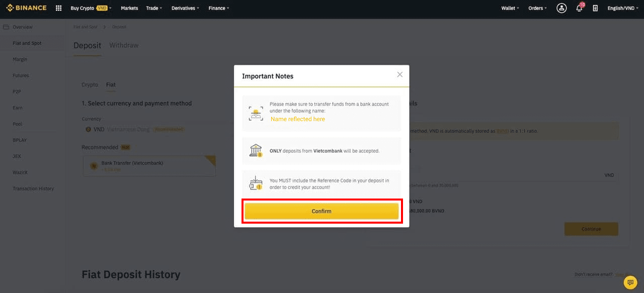Open Fiat and Spot in sidebar

click(27, 43)
